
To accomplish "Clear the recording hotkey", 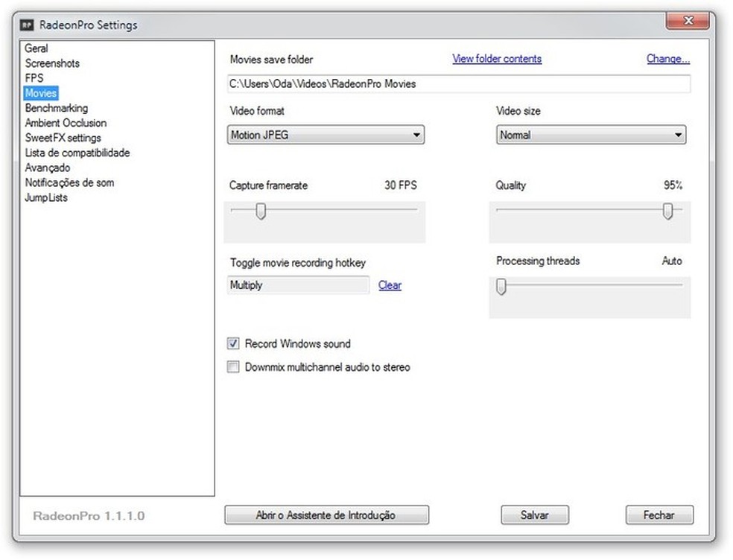I will [390, 285].
